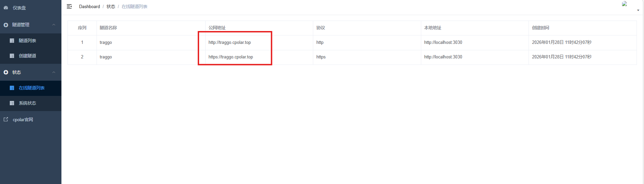The height and width of the screenshot is (184, 644).
Task: Click the grid icon beside 在线隧道列表
Action: [12, 88]
